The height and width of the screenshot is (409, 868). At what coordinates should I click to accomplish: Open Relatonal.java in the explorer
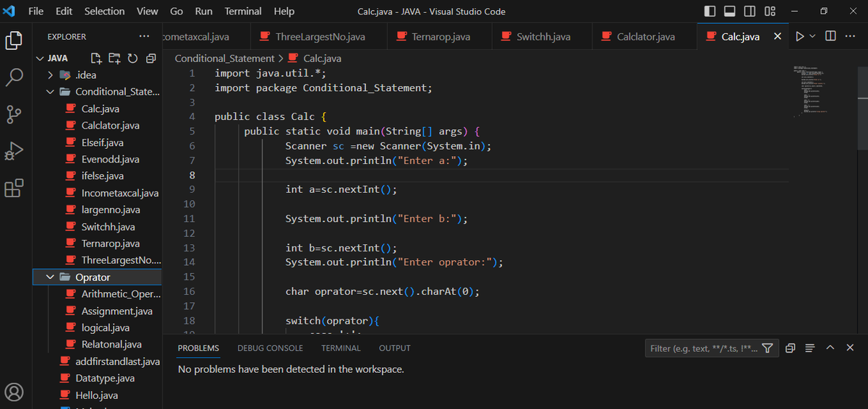tap(111, 345)
